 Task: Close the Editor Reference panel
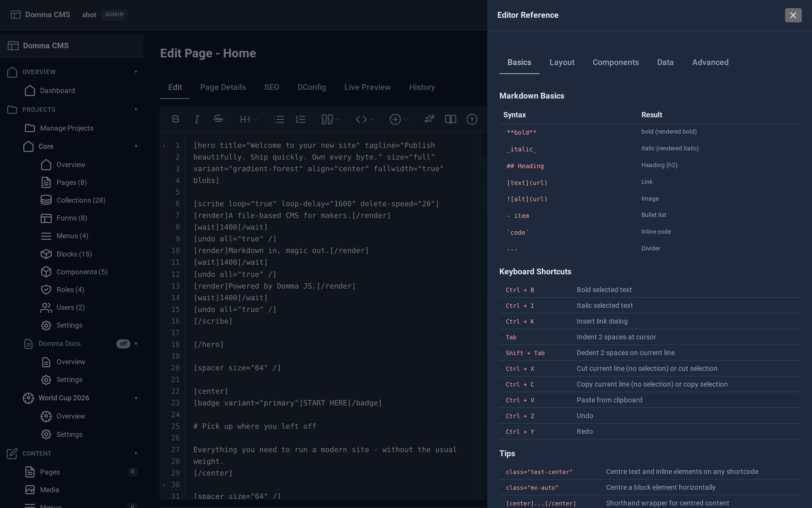pos(793,15)
